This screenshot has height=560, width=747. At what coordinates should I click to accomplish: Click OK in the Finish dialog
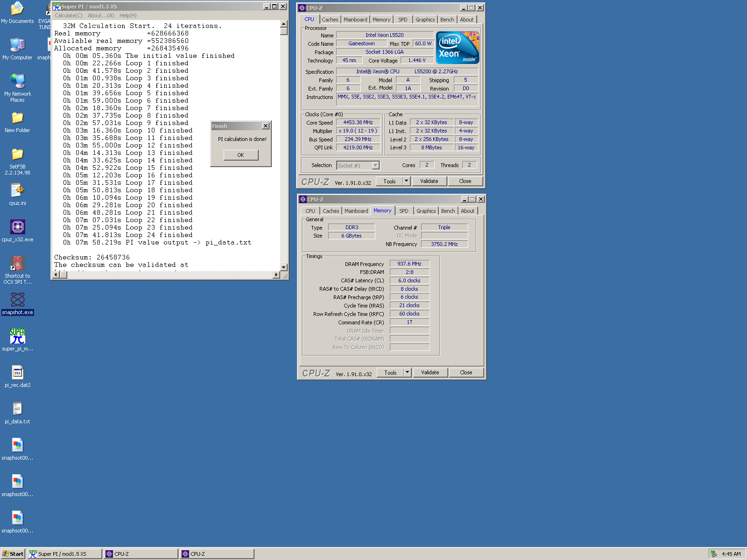(x=240, y=155)
